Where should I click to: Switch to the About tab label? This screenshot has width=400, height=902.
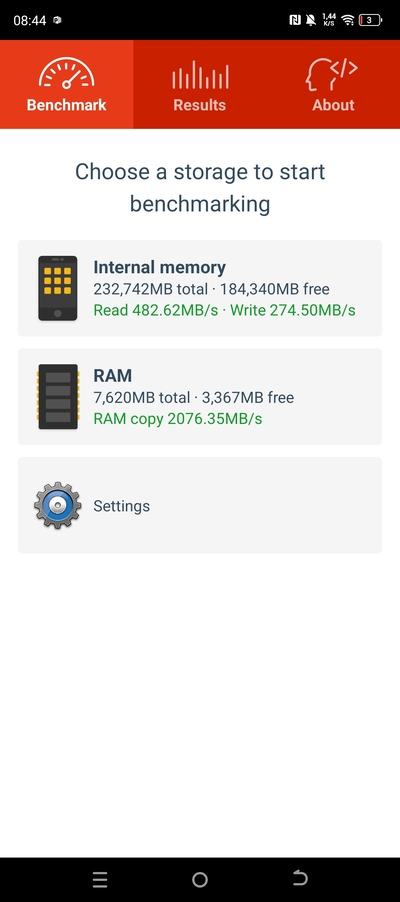coord(333,105)
